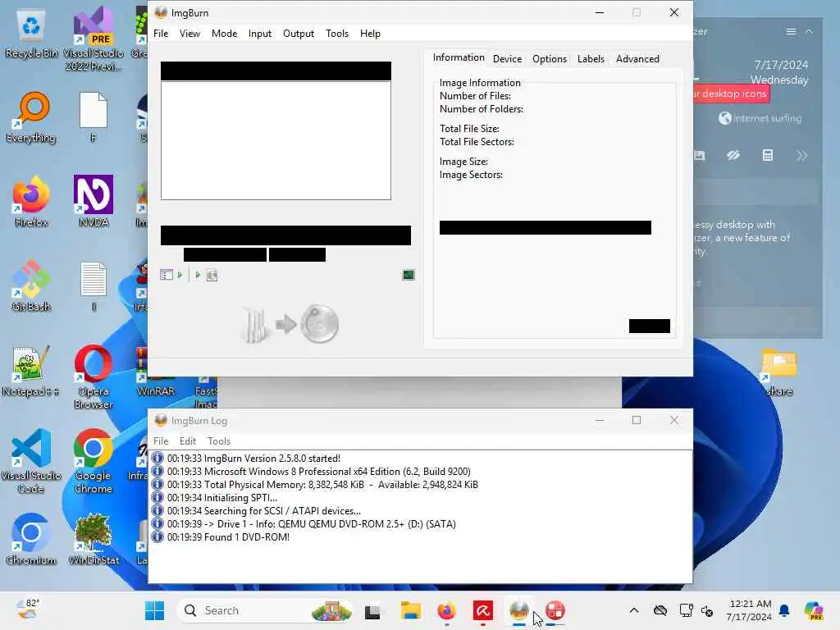The image size is (840, 630).
Task: Switch to the Labels tab
Action: coord(591,59)
